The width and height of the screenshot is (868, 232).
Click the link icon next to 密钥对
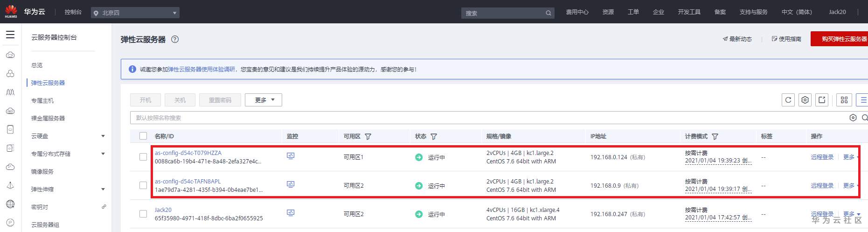coord(104,206)
